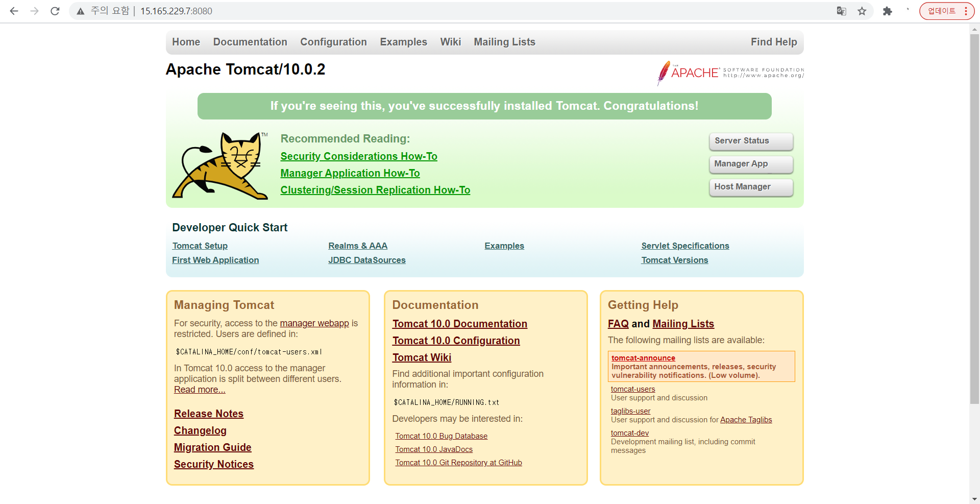The image size is (980, 504).
Task: Open the Documentation nav item
Action: (250, 42)
